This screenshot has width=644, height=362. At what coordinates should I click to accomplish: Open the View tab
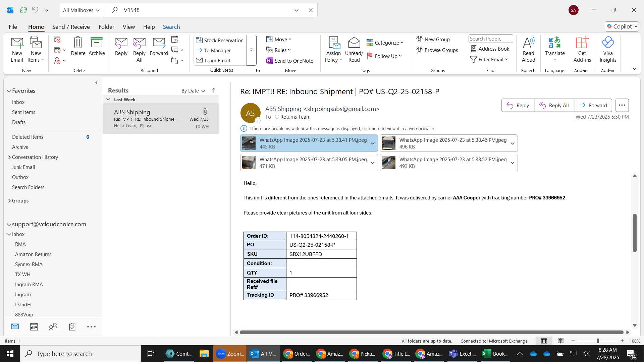(129, 27)
